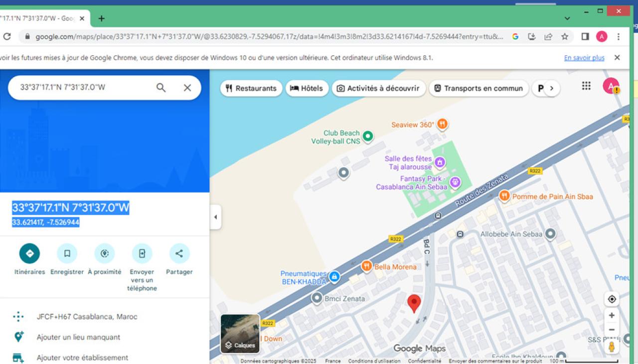Select the Seaview 360° restaurant pin

click(x=442, y=124)
